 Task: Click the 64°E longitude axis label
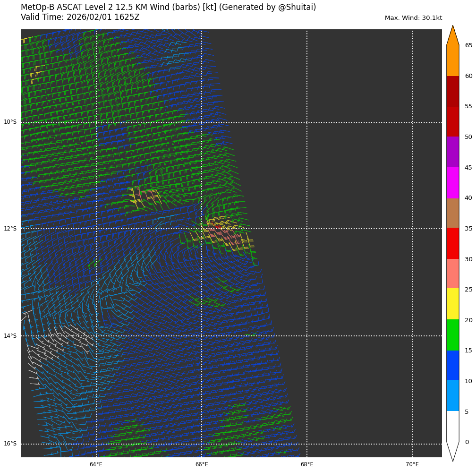[96, 464]
